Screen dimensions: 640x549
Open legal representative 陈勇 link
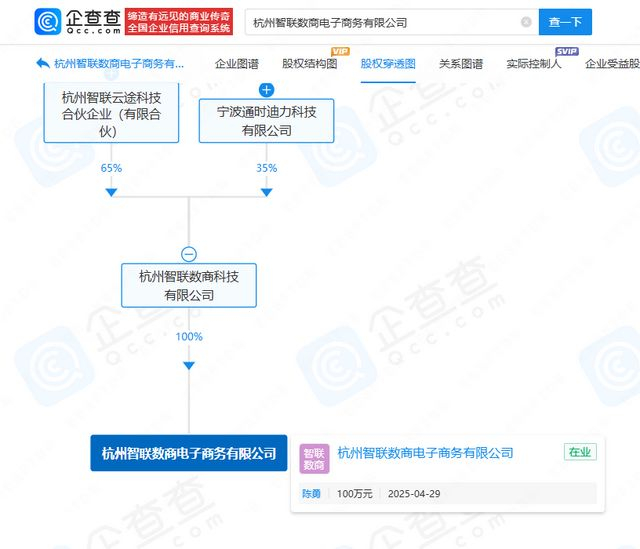311,494
